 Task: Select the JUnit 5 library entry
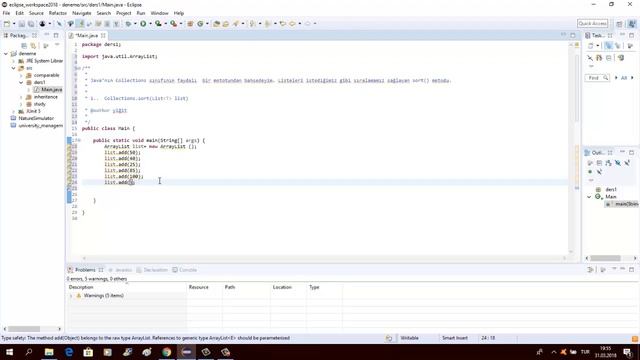(33, 111)
